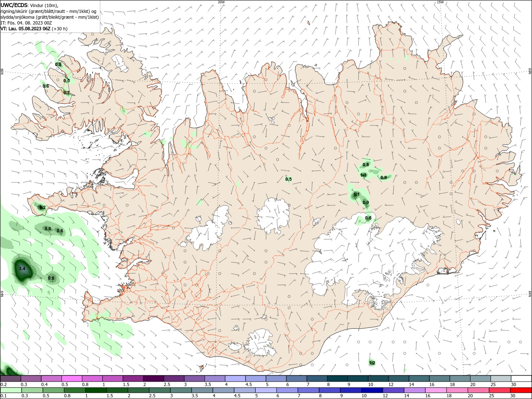Pick lower legend swatch for 20–25 hot pink
This screenshot has width=532, height=399.
(479, 390)
